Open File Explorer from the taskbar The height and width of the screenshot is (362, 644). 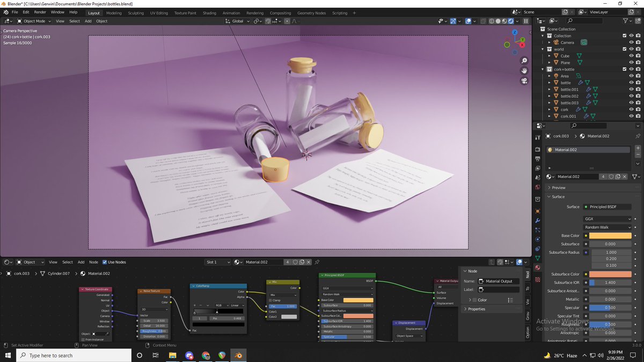(173, 355)
